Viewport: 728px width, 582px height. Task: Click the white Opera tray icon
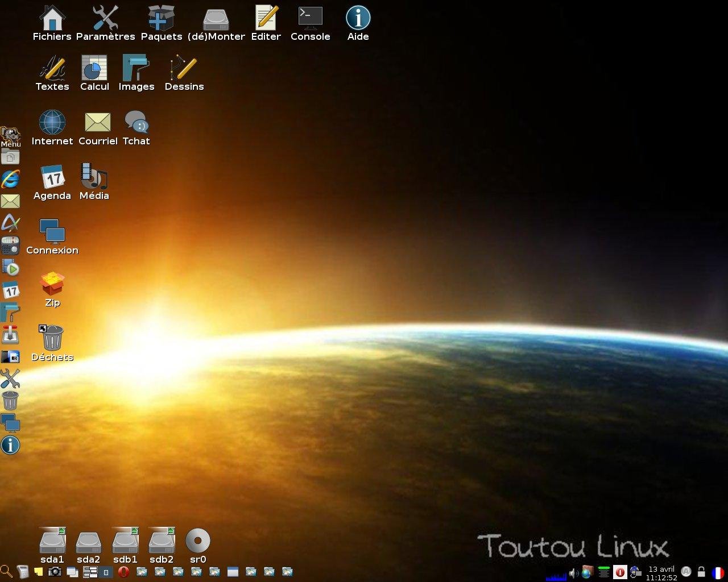(620, 572)
